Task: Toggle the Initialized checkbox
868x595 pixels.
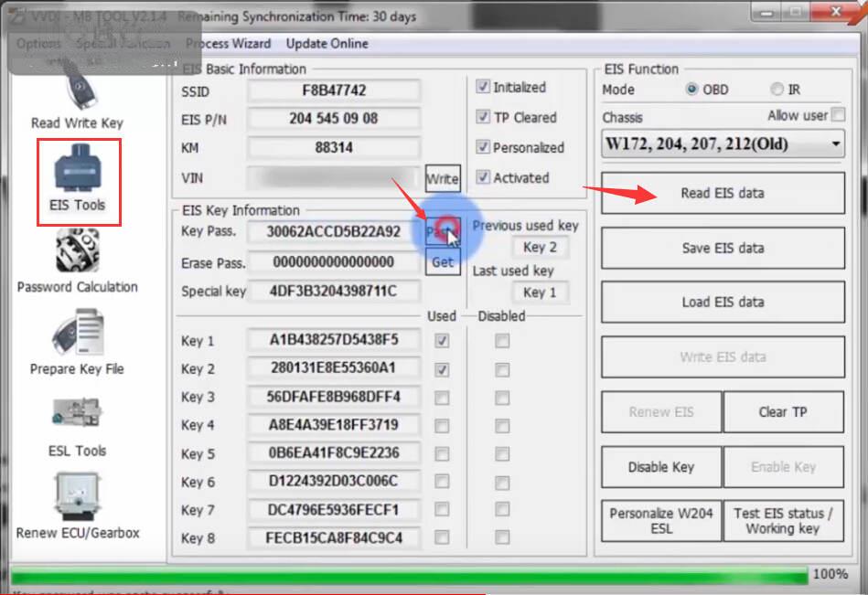Action: (483, 86)
